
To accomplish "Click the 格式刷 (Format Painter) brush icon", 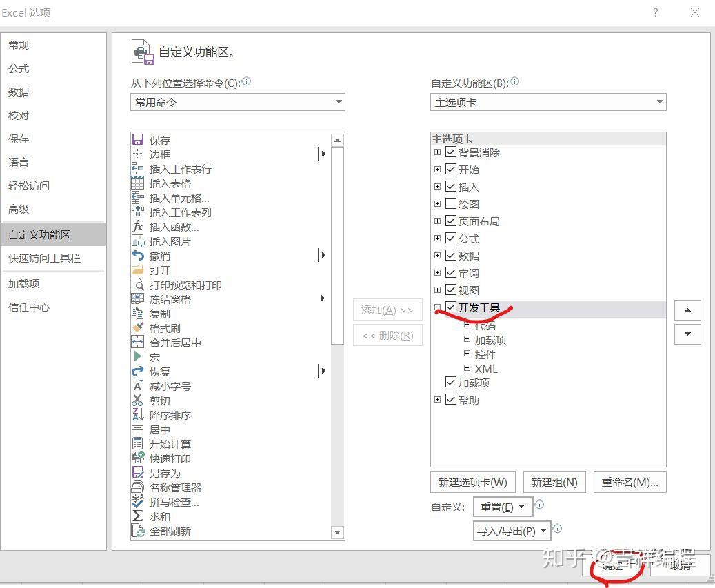I will click(137, 327).
